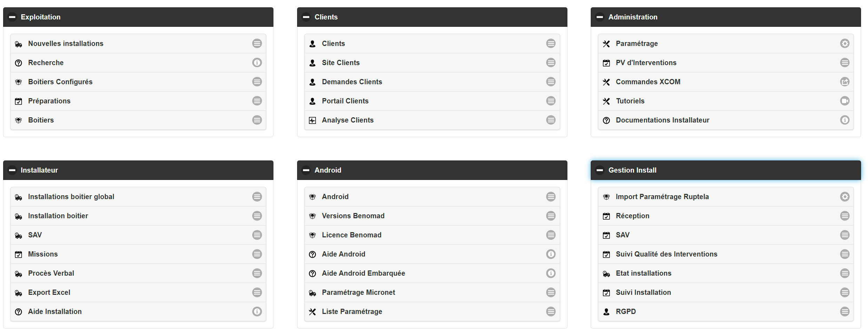
Task: Click the gear icon on Import Paramétrage Ruptela
Action: click(844, 197)
